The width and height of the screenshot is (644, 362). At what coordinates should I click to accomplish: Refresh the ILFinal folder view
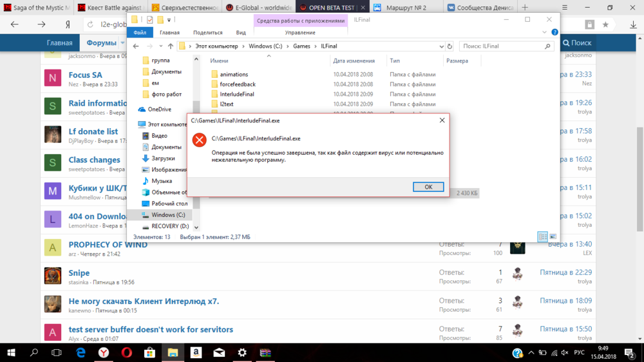(x=448, y=46)
